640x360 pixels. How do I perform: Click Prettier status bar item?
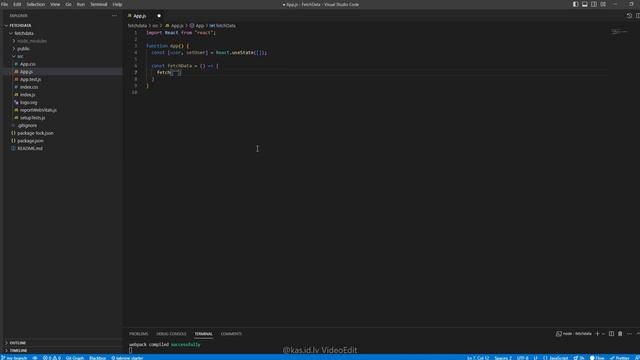tap(620, 358)
